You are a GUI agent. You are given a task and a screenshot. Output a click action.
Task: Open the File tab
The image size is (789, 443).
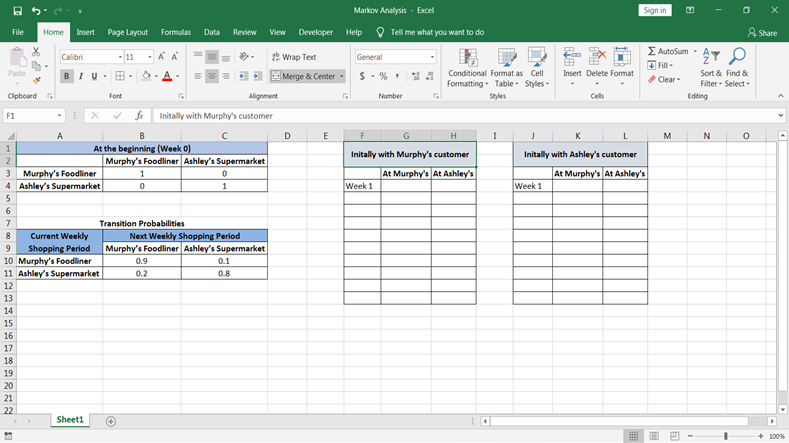pos(18,32)
